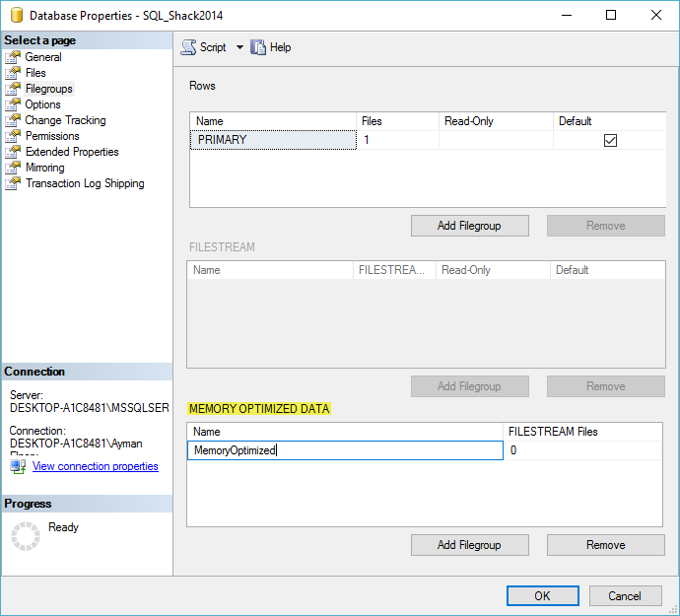Viewport: 680px width, 616px height.
Task: Click Add Filegroup under Rows grid
Action: point(469,226)
